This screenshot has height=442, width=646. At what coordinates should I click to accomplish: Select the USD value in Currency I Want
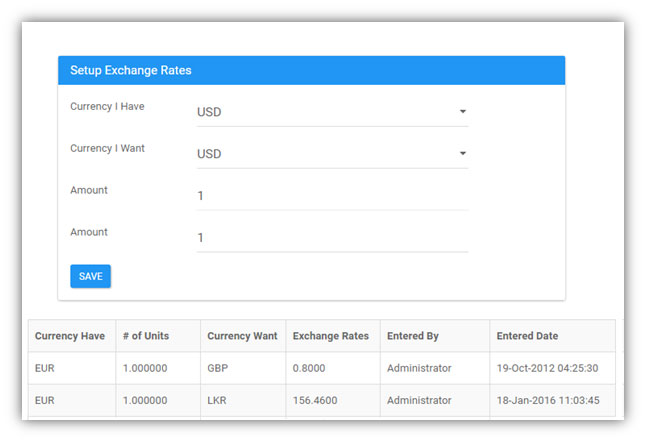point(209,154)
